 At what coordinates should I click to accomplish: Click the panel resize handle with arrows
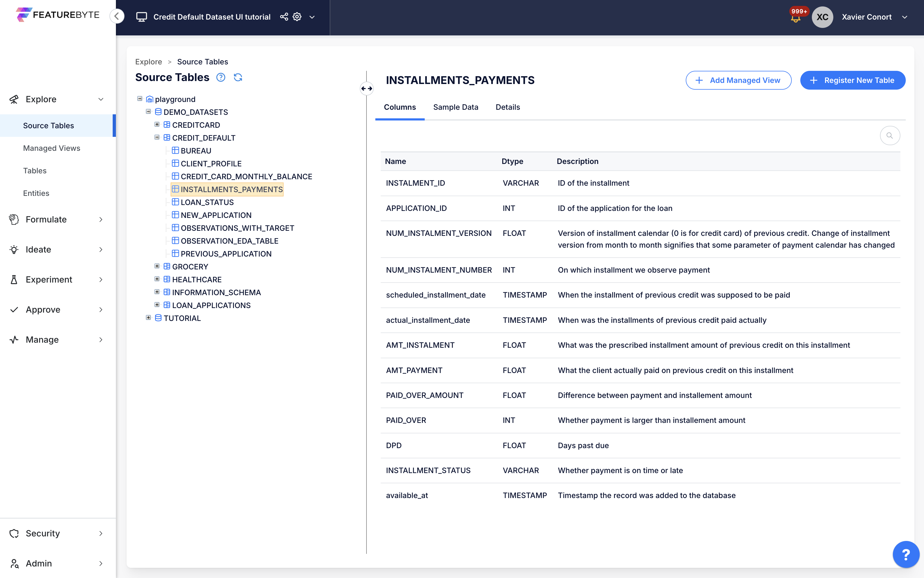click(366, 89)
